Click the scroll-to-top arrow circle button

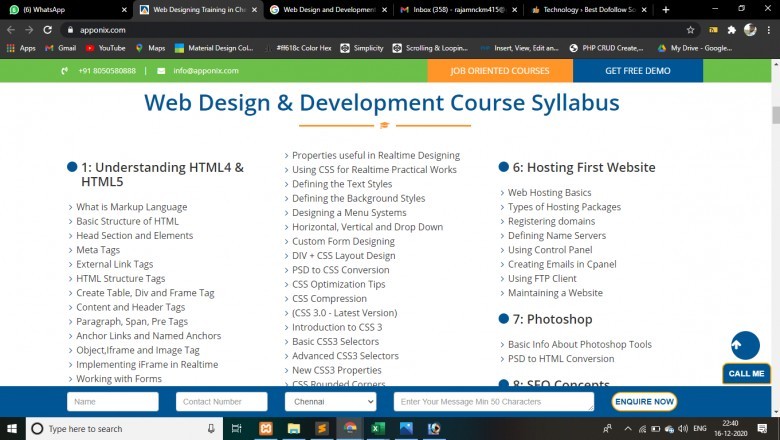tap(744, 345)
